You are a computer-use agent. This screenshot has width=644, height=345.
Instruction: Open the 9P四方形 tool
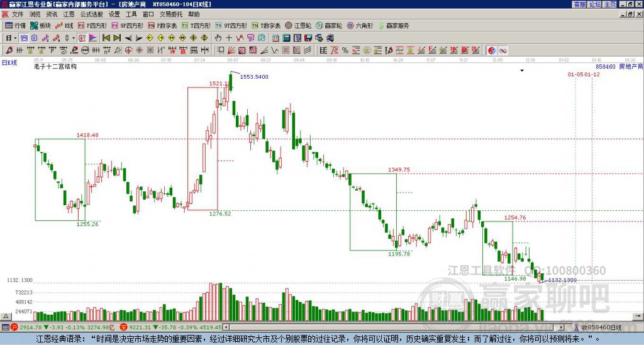point(127,25)
